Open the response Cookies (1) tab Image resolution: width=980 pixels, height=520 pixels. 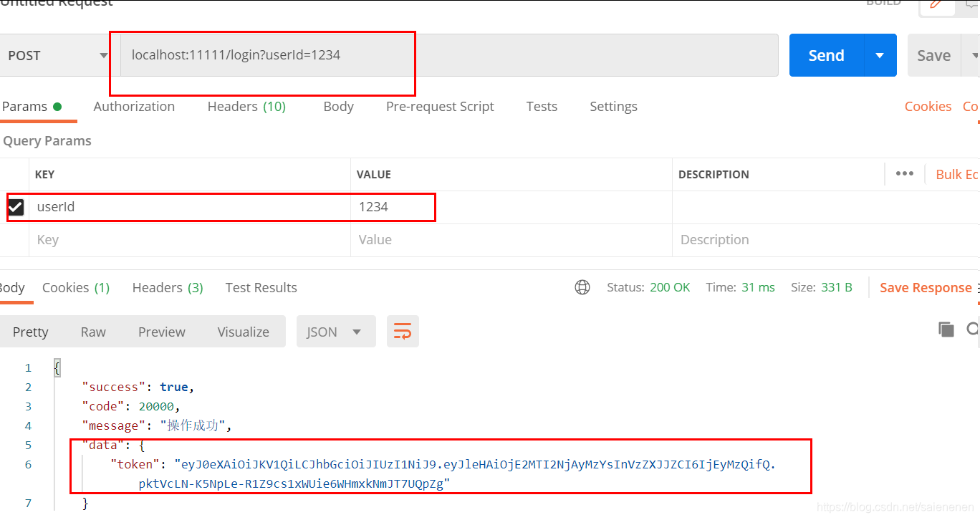click(x=76, y=288)
